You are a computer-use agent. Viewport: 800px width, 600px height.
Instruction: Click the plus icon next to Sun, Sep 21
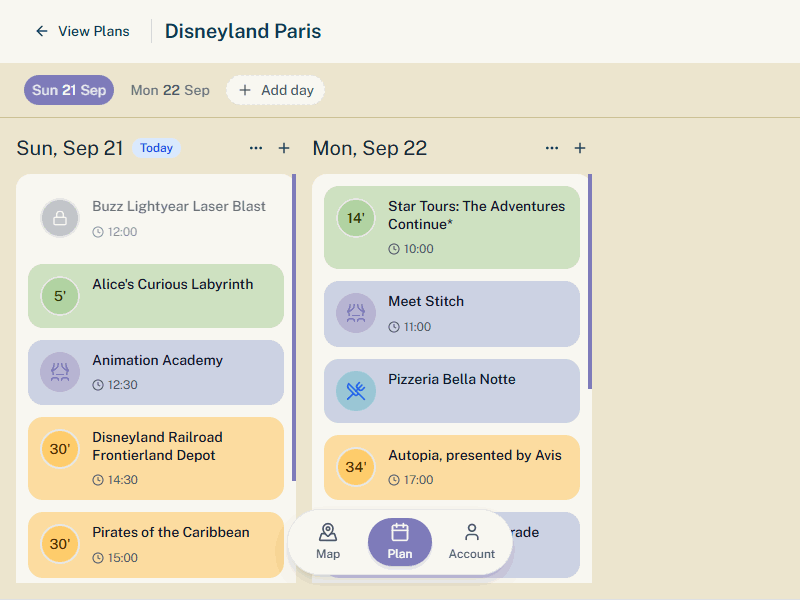(284, 148)
